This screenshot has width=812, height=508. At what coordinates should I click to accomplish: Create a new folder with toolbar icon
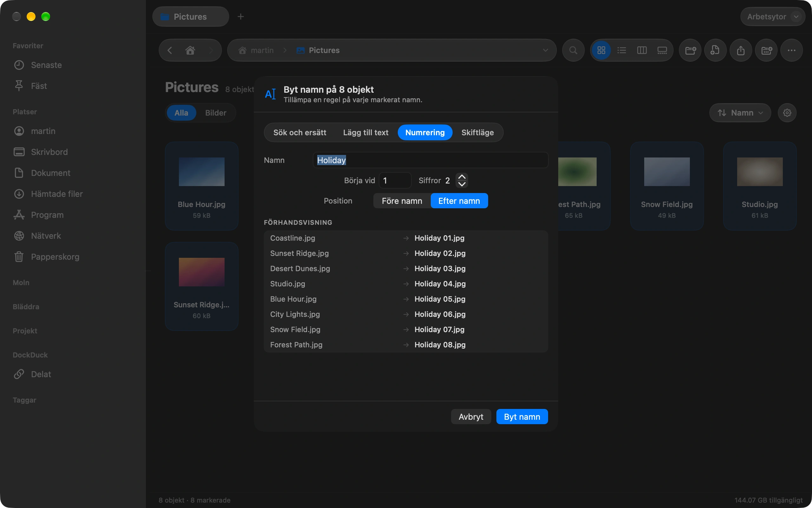coord(690,50)
